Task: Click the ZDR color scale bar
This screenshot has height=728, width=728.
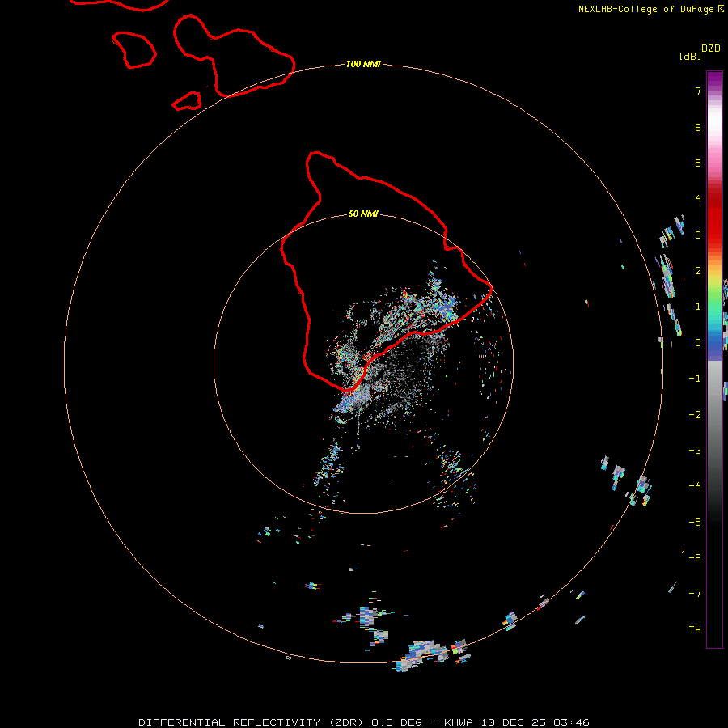Action: [714, 359]
